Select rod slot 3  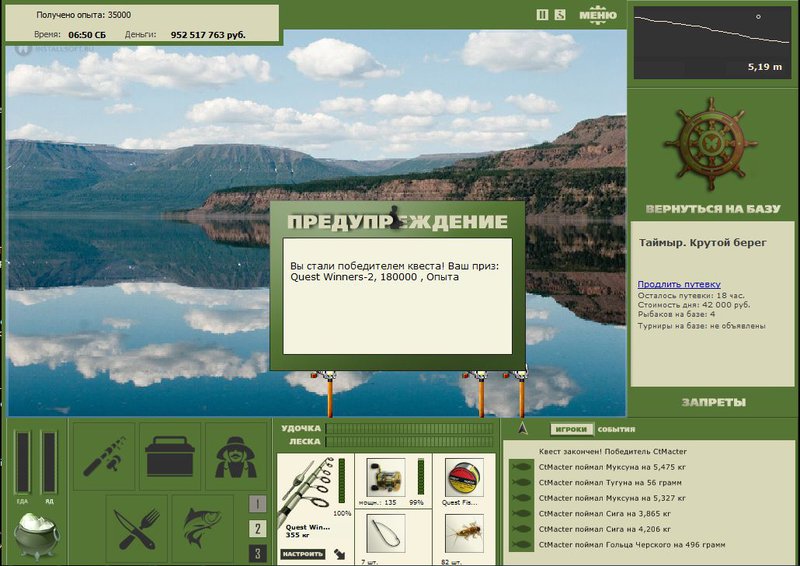pyautogui.click(x=257, y=554)
